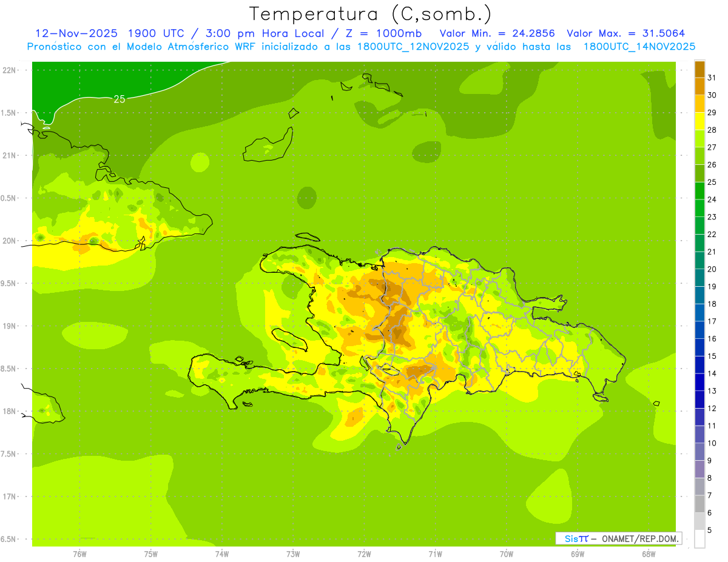Click the title 'Temperatura (C,somb.)'
This screenshot has width=728, height=562.
point(370,13)
